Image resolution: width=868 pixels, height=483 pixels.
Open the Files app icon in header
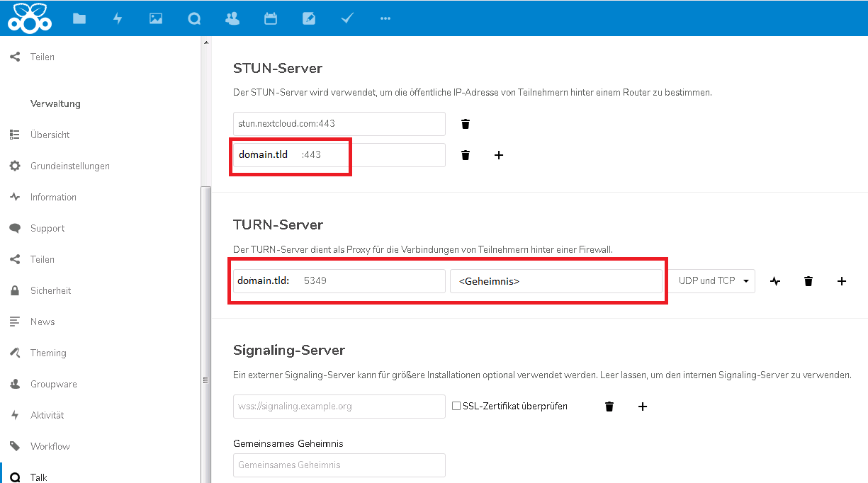[79, 18]
